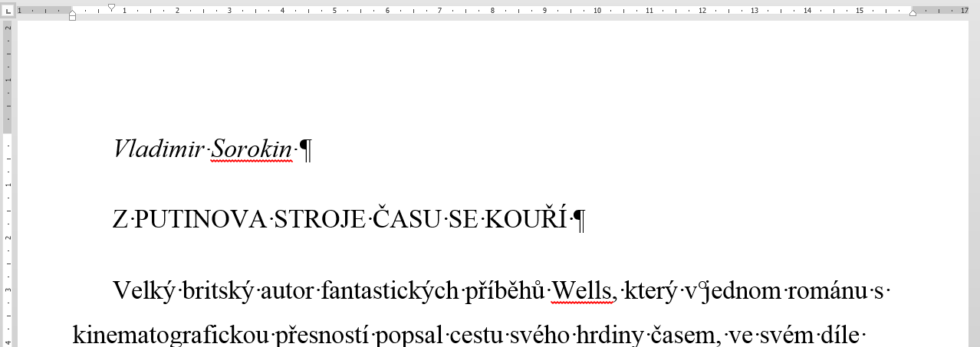Select the first line indent marker on ruler

112,8
